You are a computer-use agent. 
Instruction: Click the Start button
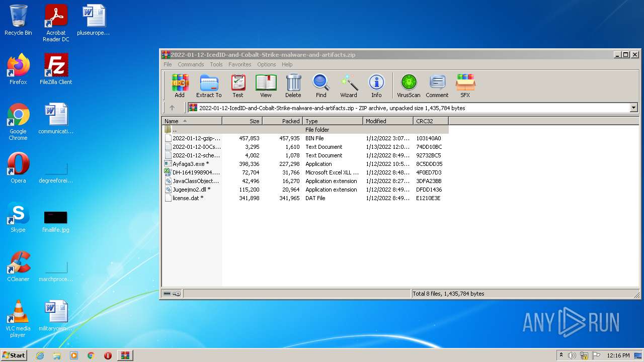pos(14,355)
